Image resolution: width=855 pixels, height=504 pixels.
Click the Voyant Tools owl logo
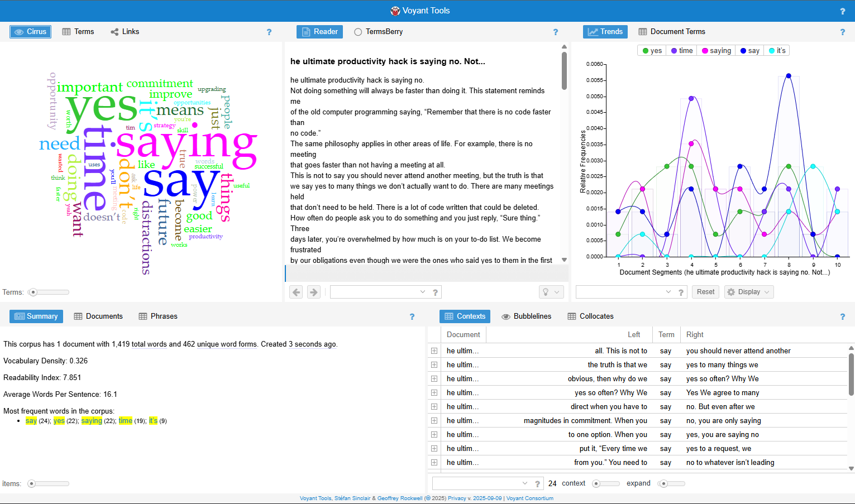[x=395, y=11]
